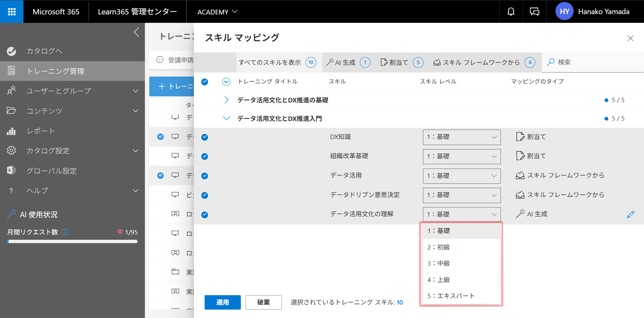Expand コンテンツ submenu chevron
Viewport: 644px width, 318px height.
(136, 110)
